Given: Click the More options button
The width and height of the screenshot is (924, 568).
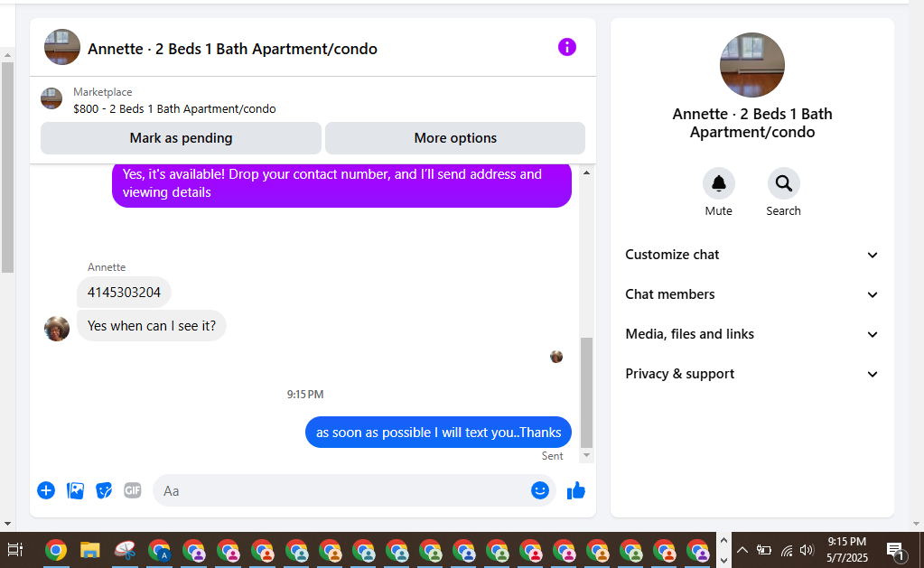Looking at the screenshot, I should 455,138.
